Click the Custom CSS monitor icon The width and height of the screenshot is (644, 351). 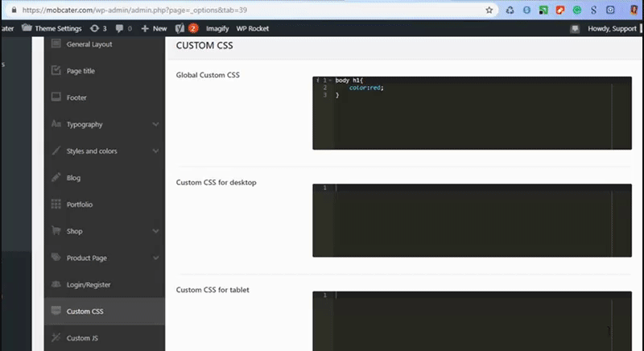pos(56,311)
